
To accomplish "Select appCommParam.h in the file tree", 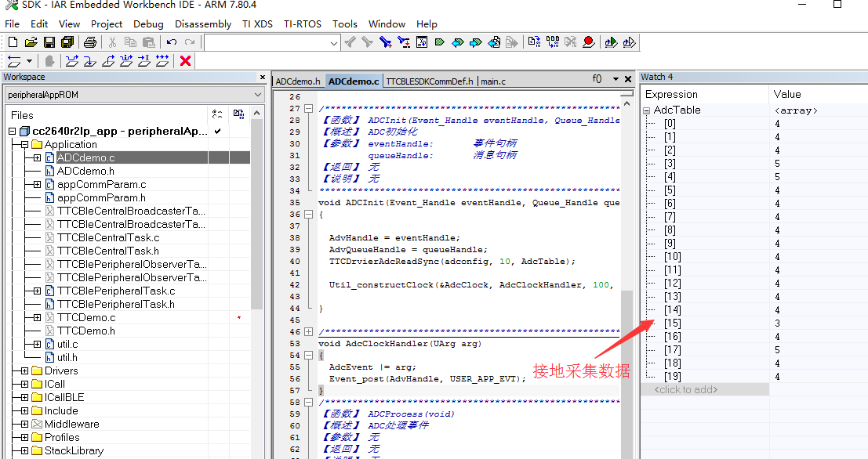I will click(x=101, y=198).
